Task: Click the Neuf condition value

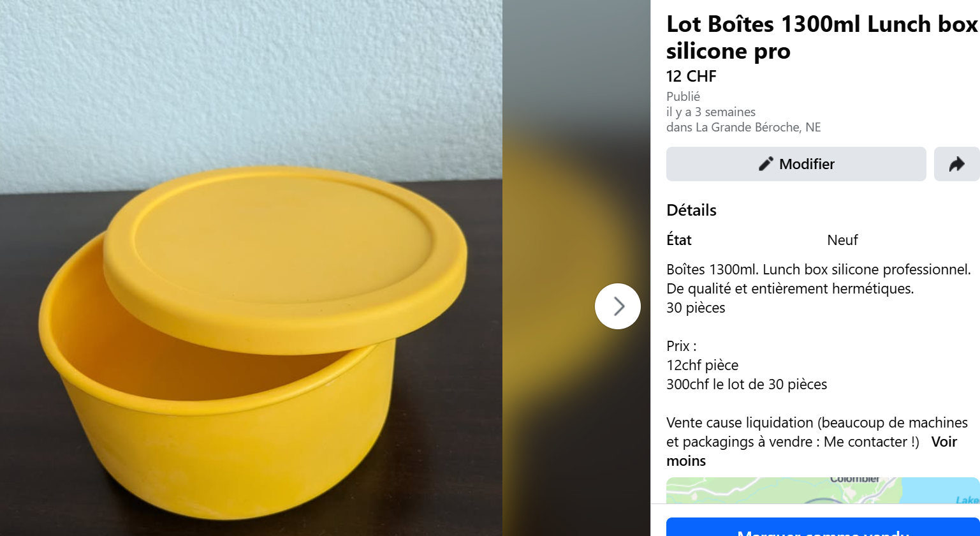Action: 842,240
